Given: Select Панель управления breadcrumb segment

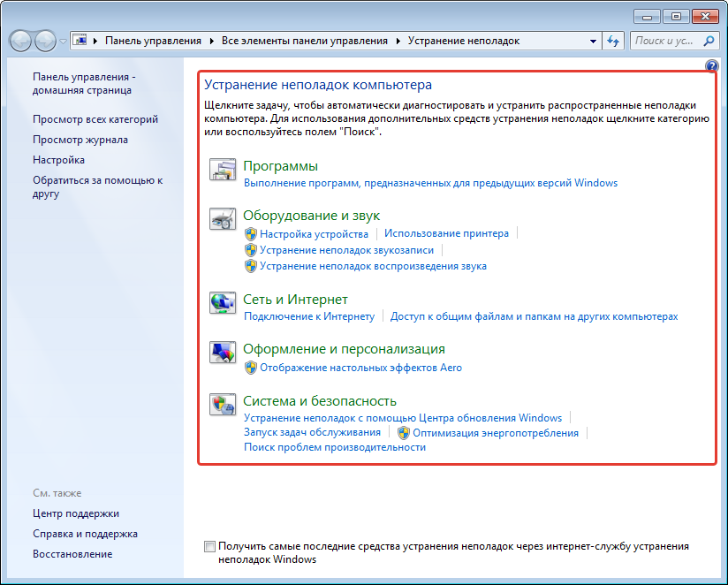Looking at the screenshot, I should tap(153, 41).
